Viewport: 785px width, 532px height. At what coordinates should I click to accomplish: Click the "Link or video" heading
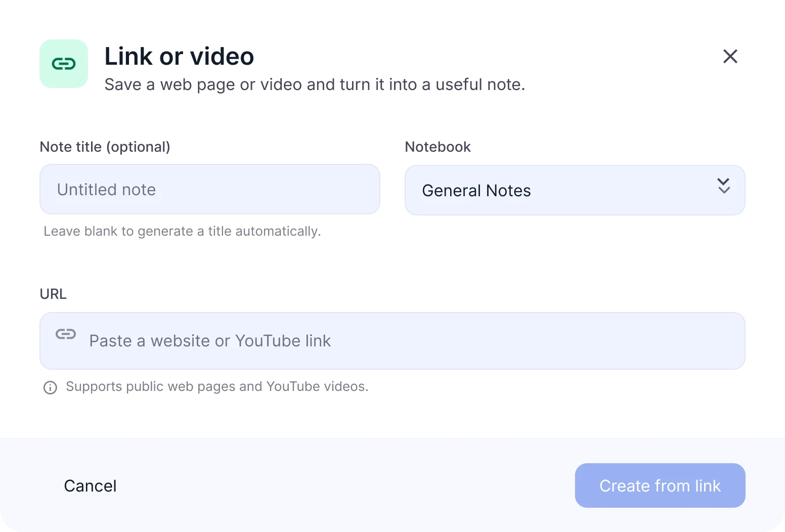pos(179,56)
